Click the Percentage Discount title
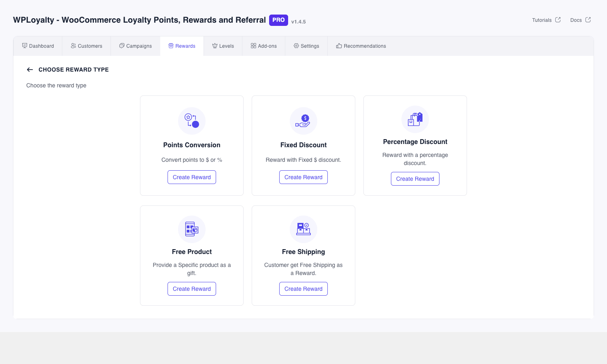Screen dimensions: 607x364 point(415,142)
